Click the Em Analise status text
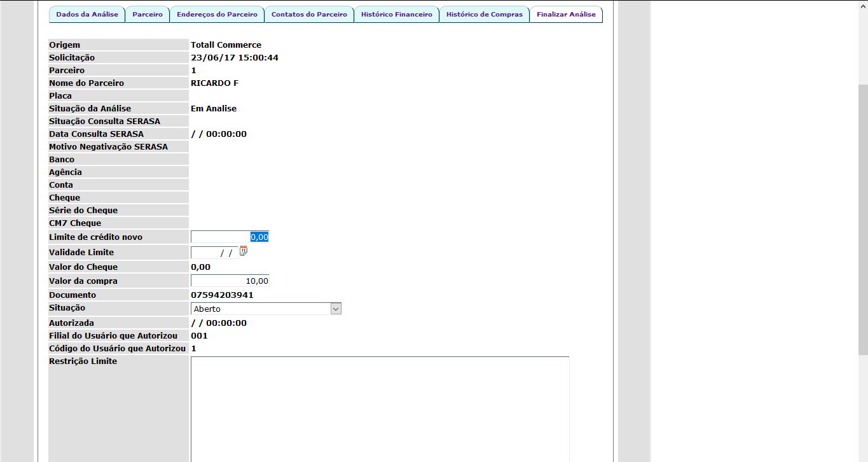 coord(214,109)
